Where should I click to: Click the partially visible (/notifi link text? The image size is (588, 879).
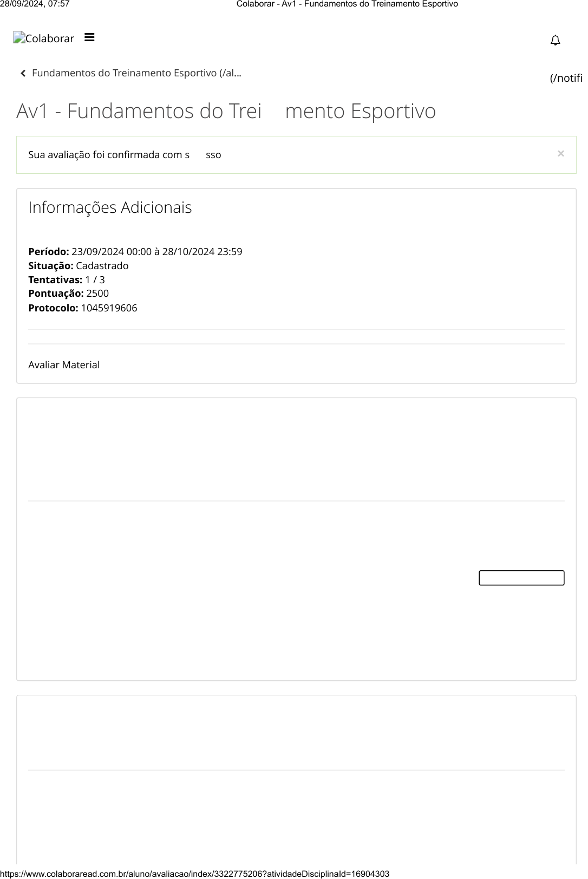[566, 78]
